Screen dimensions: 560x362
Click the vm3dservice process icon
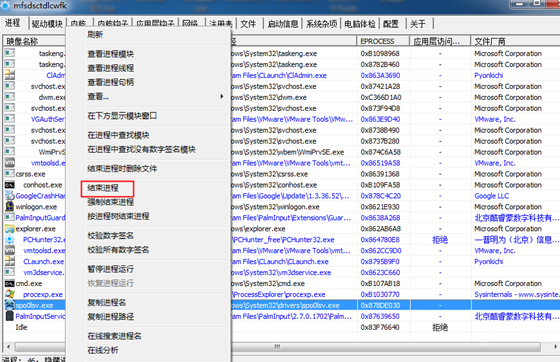[x=10, y=272]
